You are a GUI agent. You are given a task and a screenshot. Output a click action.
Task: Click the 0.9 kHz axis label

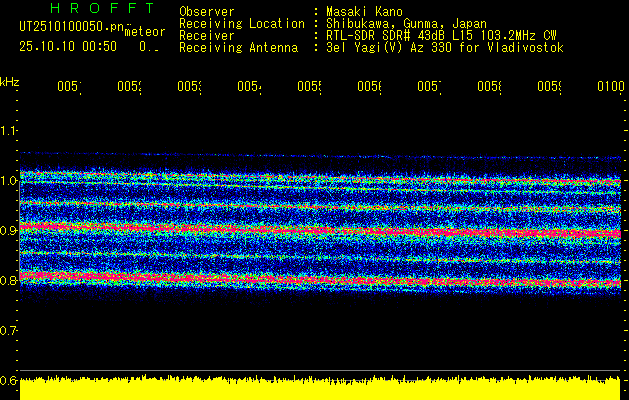(x=9, y=231)
